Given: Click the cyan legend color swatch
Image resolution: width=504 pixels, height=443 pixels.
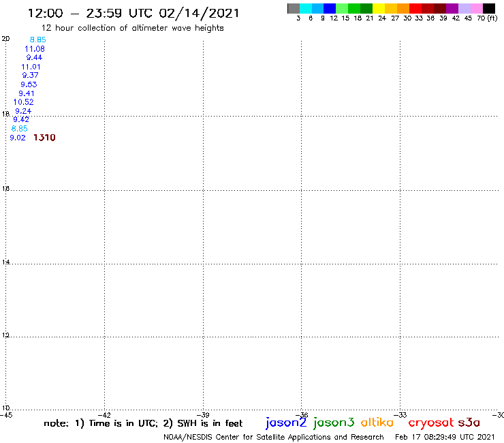Looking at the screenshot, I should click(306, 8).
